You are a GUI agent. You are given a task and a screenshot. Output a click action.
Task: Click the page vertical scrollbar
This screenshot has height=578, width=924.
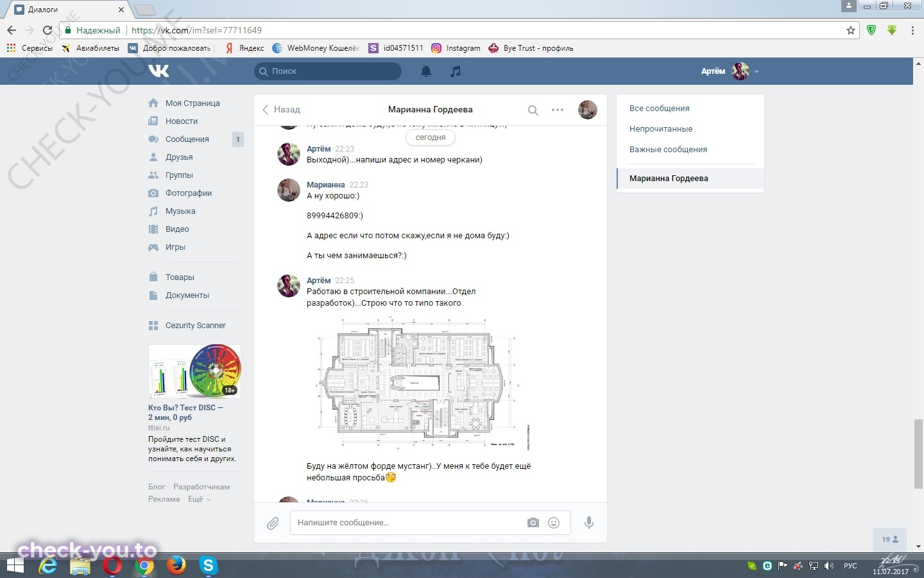(919, 453)
